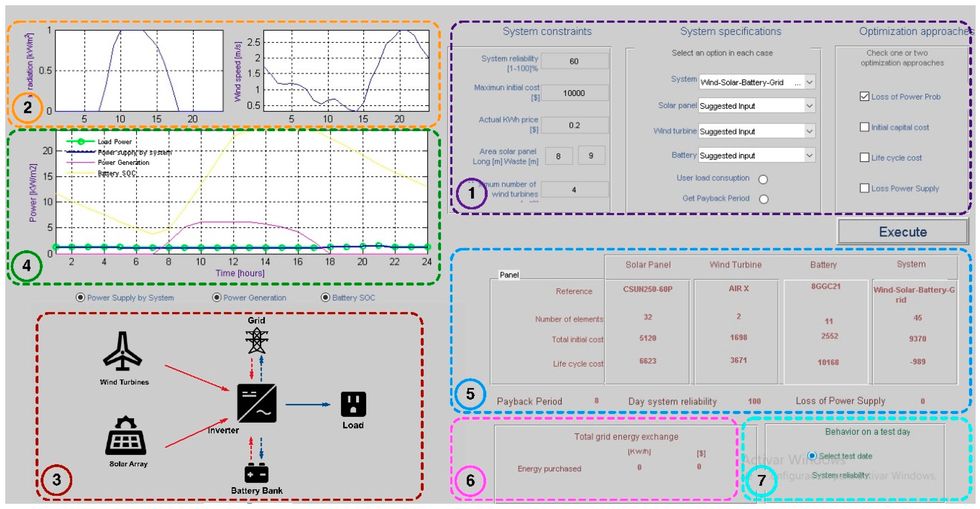Toggle the Battery SOC plot radio button
This screenshot has width=980, height=509.
[x=325, y=298]
